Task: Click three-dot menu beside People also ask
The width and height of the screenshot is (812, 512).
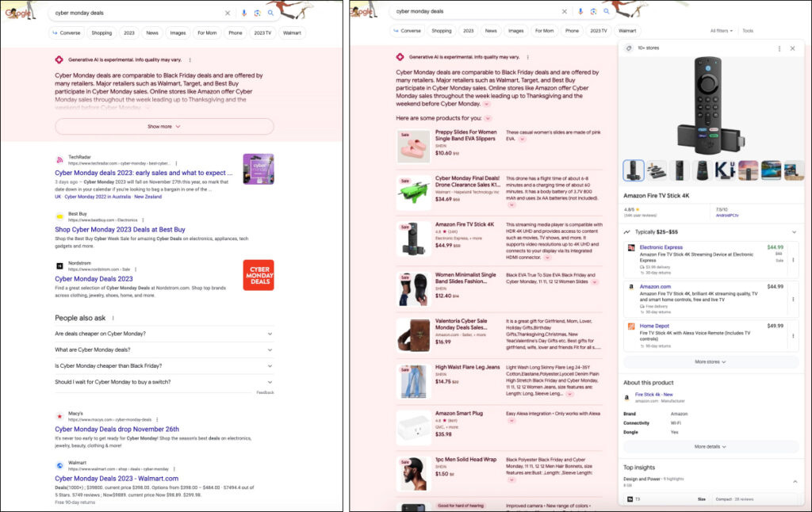Action: [x=113, y=318]
